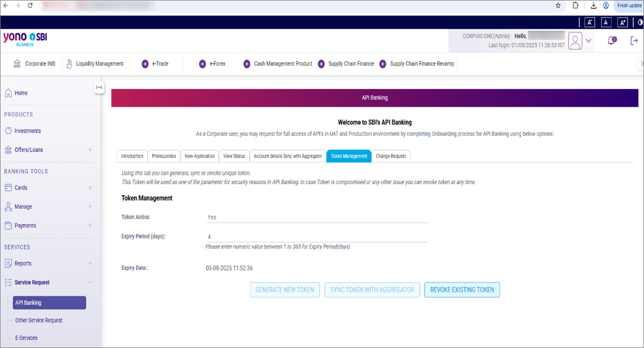Expand Payments with its plus sign

(90, 226)
